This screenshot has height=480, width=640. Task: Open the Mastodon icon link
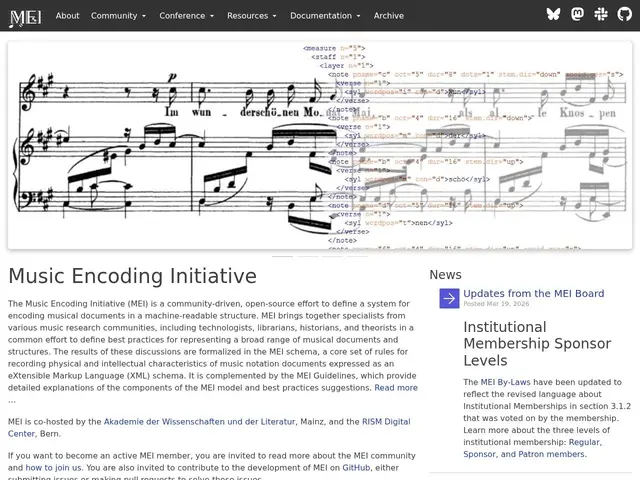(577, 14)
